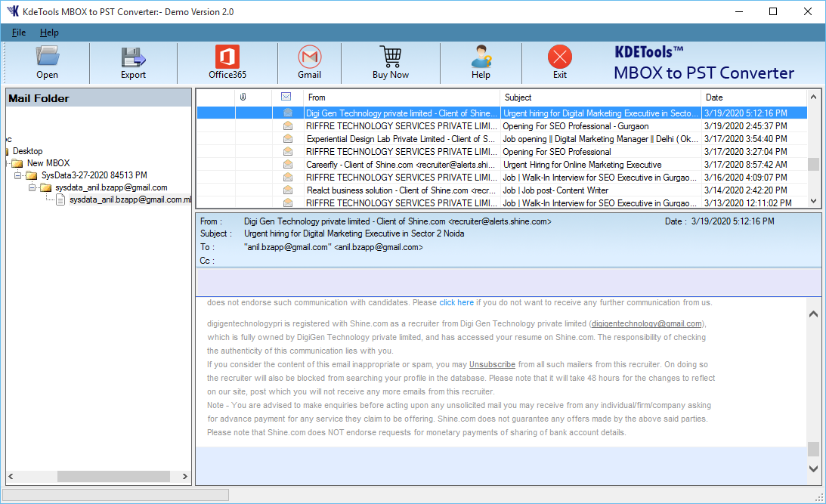Click the preview From sender address line

tap(398, 221)
